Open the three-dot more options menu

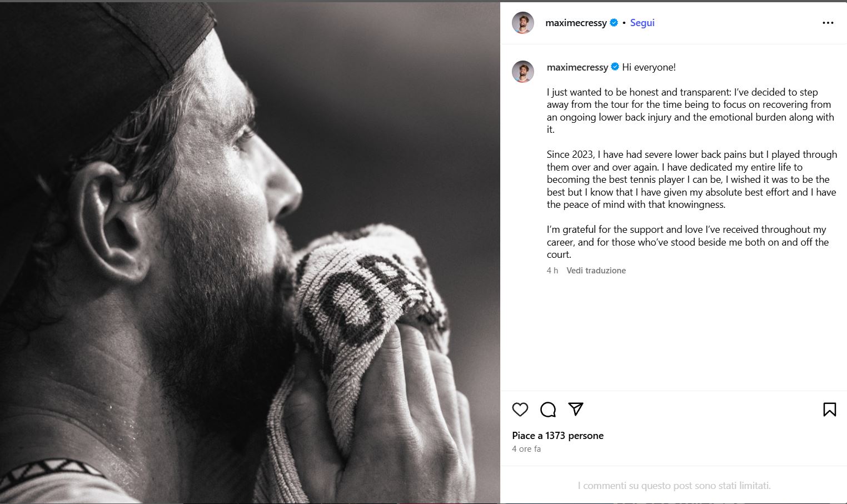coord(828,23)
